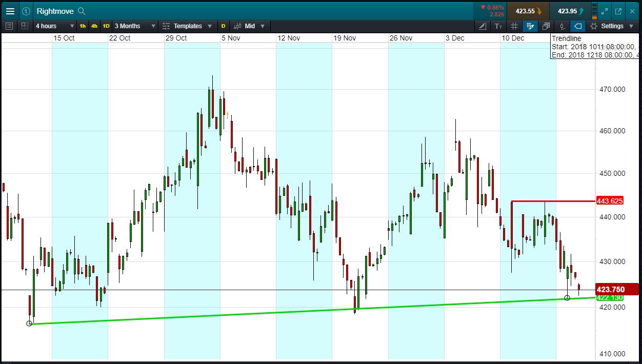The width and height of the screenshot is (642, 364).
Task: Click the Settings gear icon
Action: coord(594,26)
